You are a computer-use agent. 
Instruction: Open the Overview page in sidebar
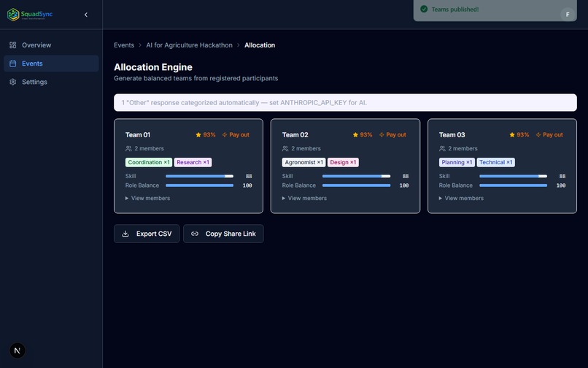point(51,45)
